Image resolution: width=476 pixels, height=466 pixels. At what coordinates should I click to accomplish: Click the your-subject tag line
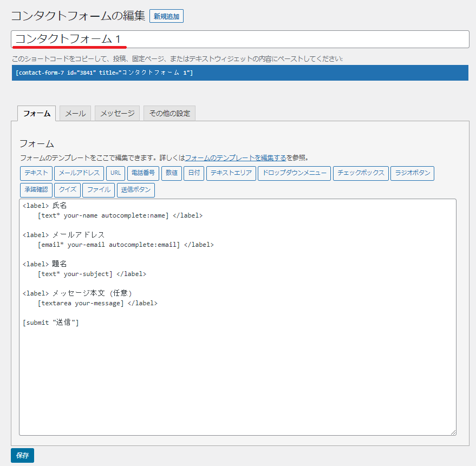(92, 274)
